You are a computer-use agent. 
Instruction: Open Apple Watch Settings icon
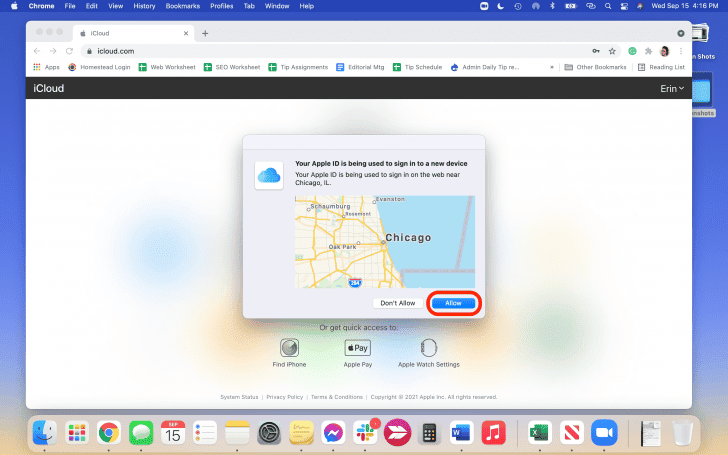point(429,348)
